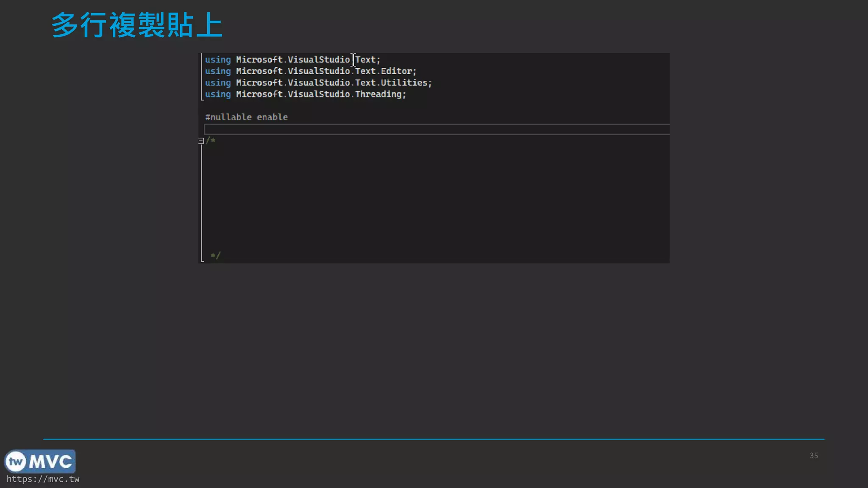The width and height of the screenshot is (868, 488).
Task: Click VisualStudio on the Text.Utilities line
Action: (x=319, y=83)
